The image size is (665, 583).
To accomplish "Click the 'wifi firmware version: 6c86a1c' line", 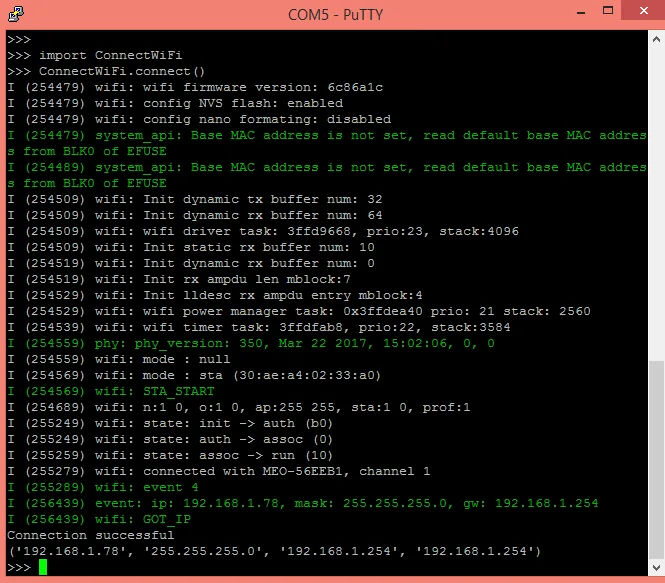I will coord(195,87).
